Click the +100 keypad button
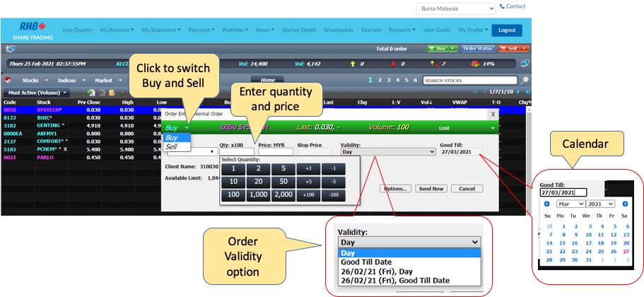Viewport: 644px width, 297px height. click(x=308, y=195)
